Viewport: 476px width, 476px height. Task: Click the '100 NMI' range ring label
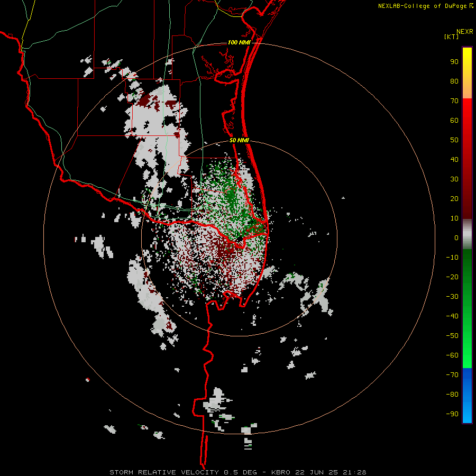[239, 42]
